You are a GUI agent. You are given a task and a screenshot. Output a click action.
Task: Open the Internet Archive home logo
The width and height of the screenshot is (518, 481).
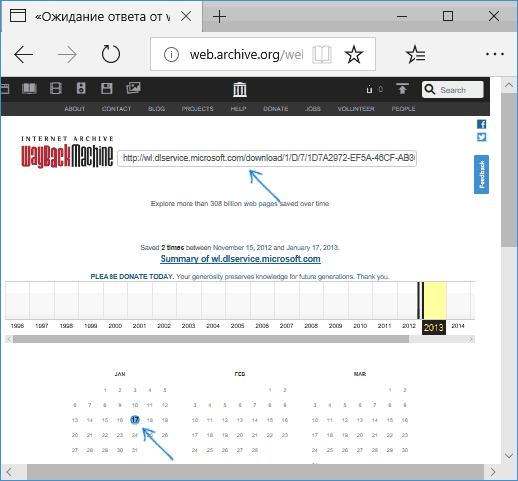(240, 89)
